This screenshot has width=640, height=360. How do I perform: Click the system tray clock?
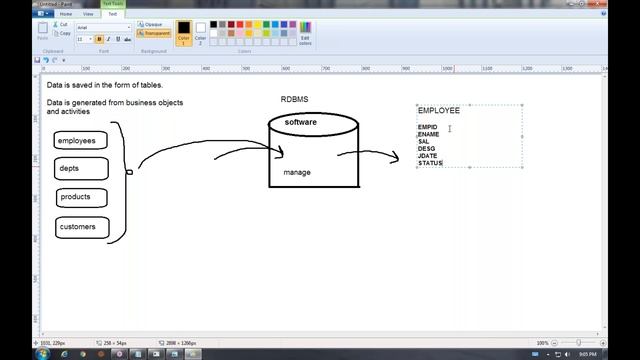pyautogui.click(x=587, y=354)
